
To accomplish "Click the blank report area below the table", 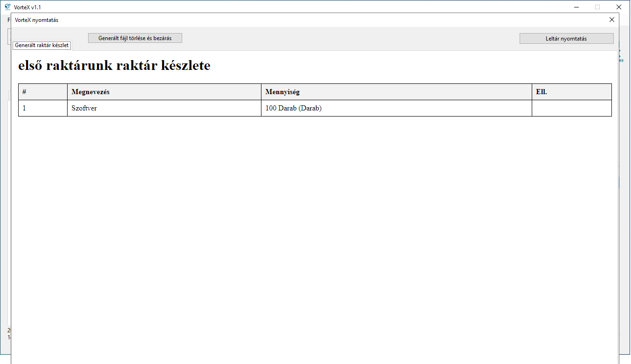I will coord(315,233).
